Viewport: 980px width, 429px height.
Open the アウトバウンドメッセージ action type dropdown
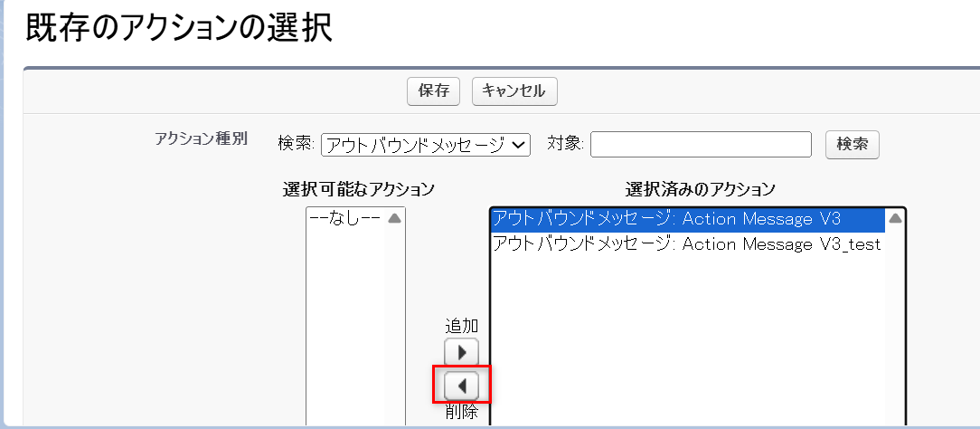425,144
